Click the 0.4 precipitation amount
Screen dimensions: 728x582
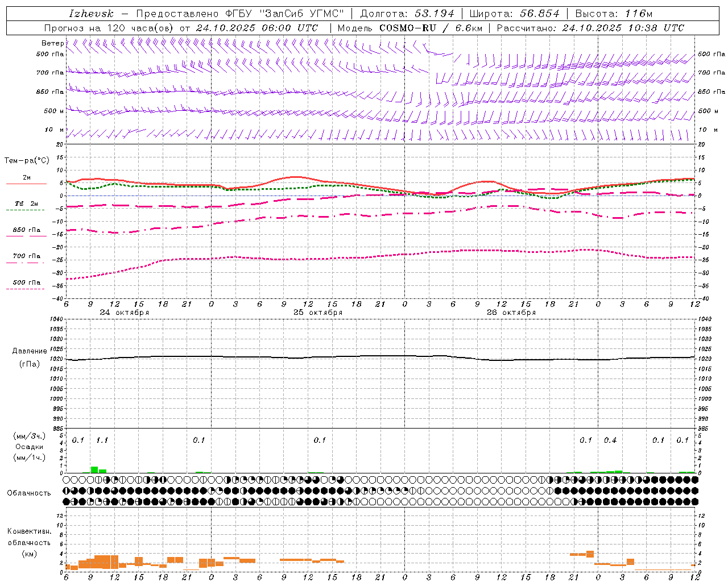click(x=610, y=440)
